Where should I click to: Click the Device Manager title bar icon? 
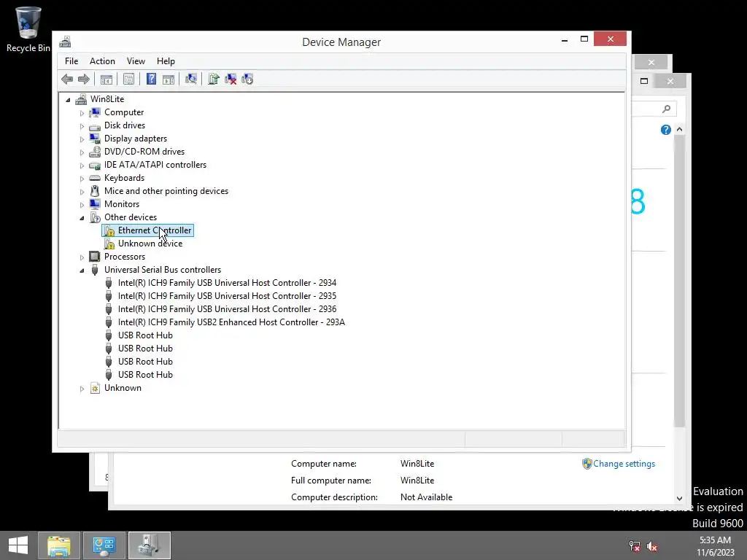65,42
